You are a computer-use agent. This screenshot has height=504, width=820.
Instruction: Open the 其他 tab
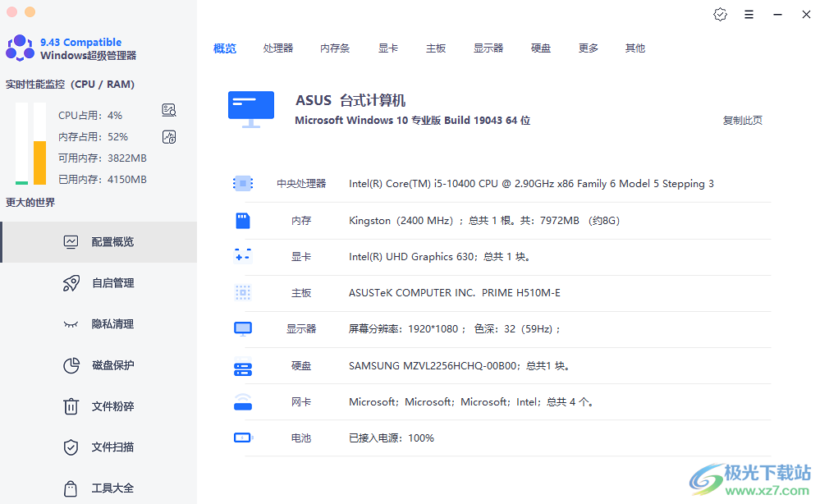click(635, 48)
